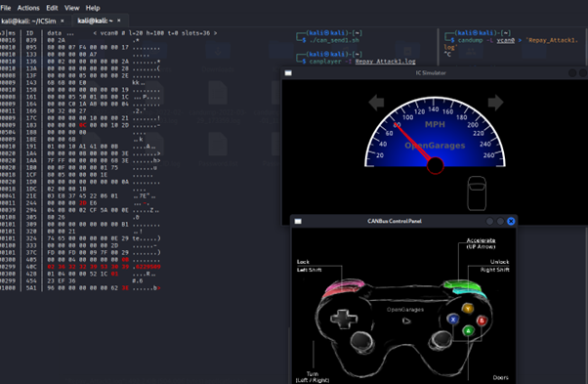
Task: Click the left turn signal arrow in IC Simulator
Action: (376, 103)
